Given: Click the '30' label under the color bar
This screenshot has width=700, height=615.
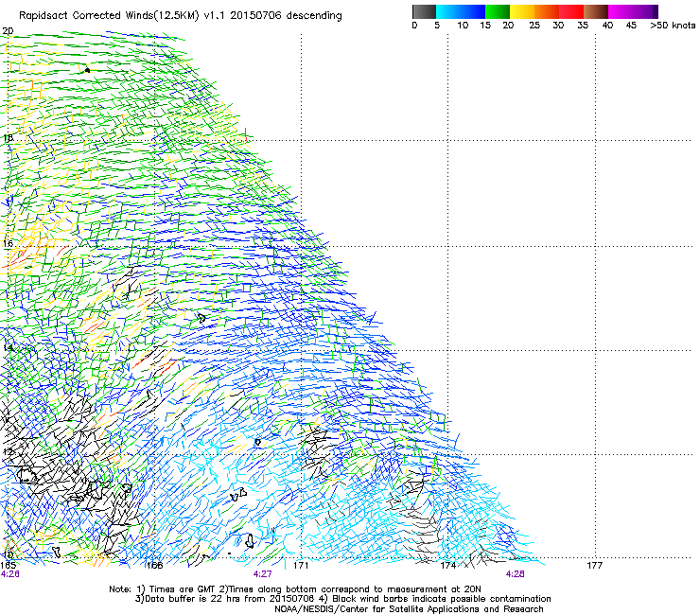Looking at the screenshot, I should (x=558, y=26).
